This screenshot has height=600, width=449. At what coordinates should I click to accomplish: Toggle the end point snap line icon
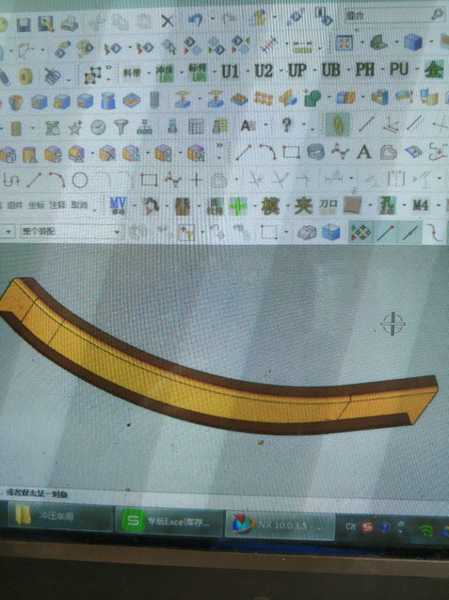(385, 232)
